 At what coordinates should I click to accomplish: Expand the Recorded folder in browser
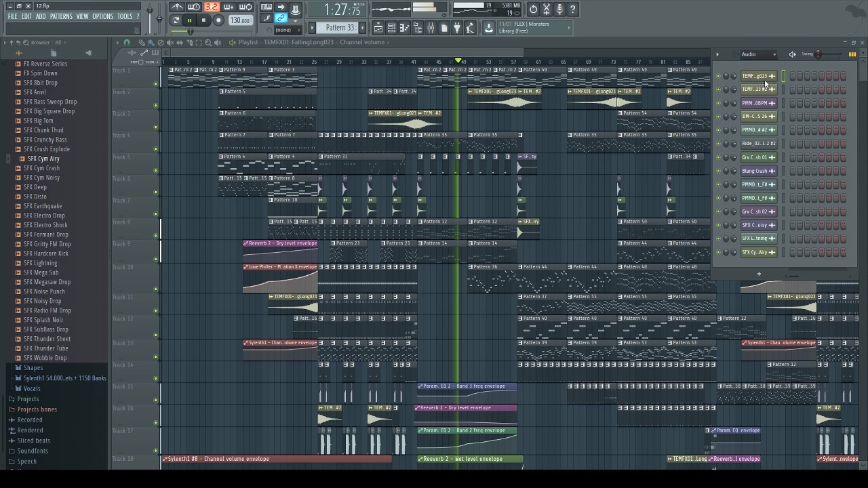[30, 420]
